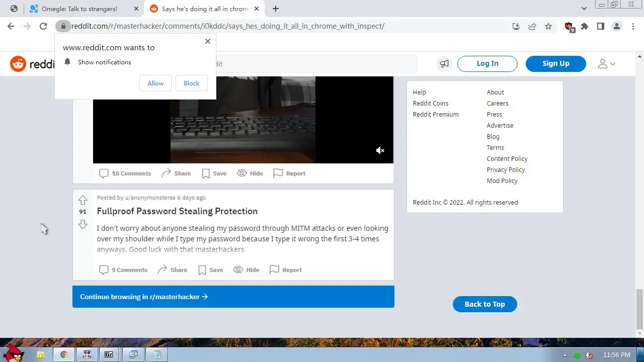Close the notification permission popup
Screen dimensions: 644x362
(208, 41)
